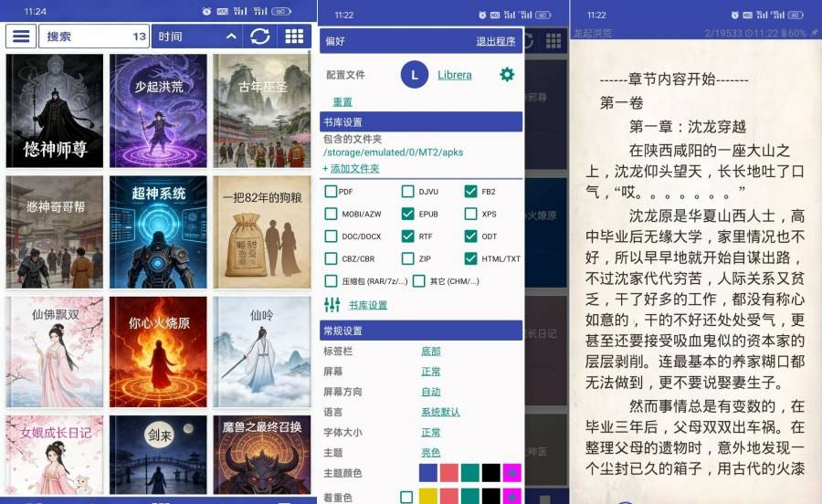Open the book 古年巫圣
822x504 pixels.
pos(261,110)
